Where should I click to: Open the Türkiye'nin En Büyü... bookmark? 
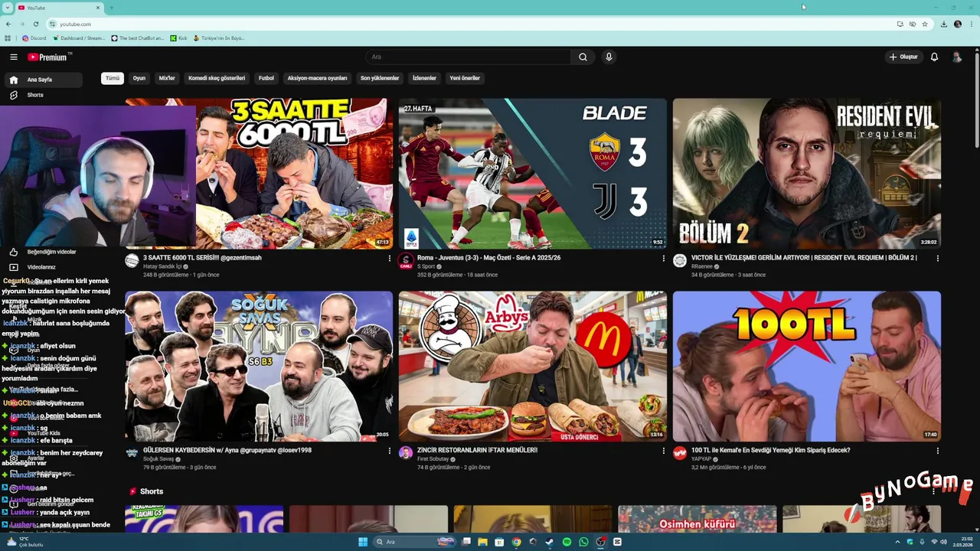218,38
